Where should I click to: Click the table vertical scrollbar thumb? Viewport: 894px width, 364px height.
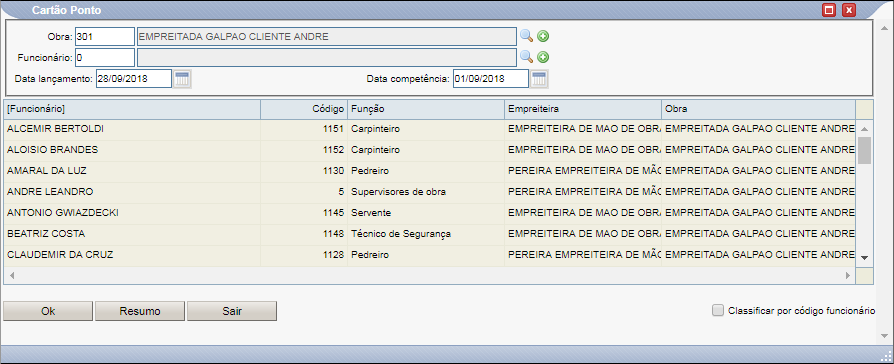pos(864,150)
